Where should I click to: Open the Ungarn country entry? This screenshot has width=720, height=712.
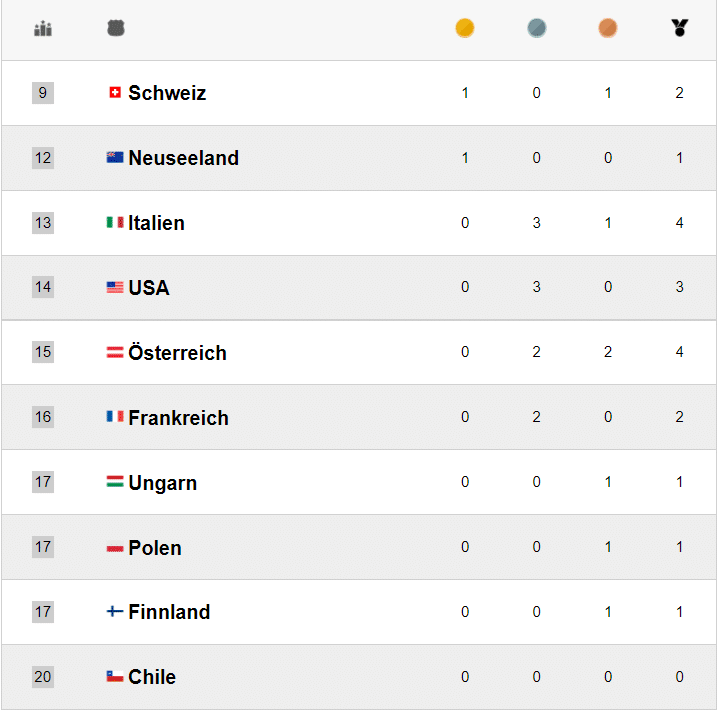click(162, 483)
